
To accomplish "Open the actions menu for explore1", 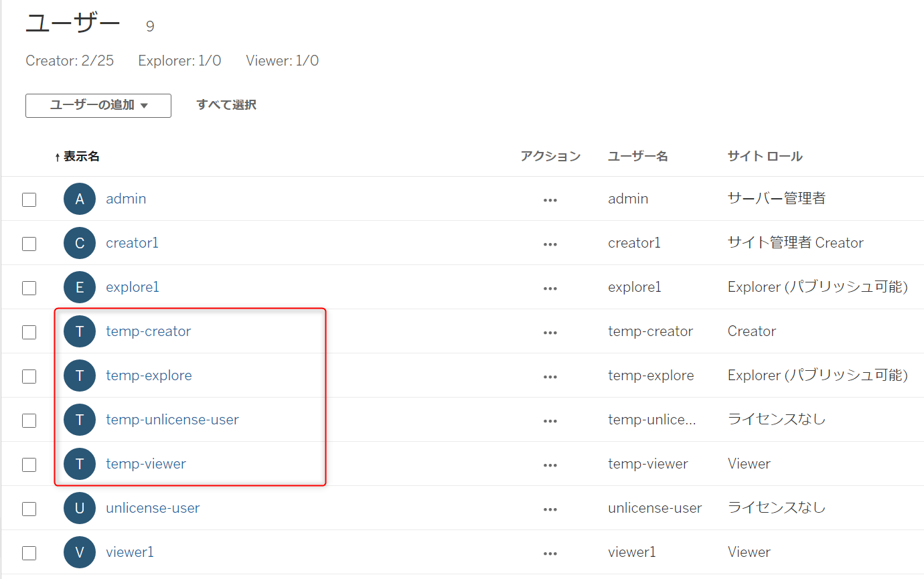I will (x=550, y=287).
